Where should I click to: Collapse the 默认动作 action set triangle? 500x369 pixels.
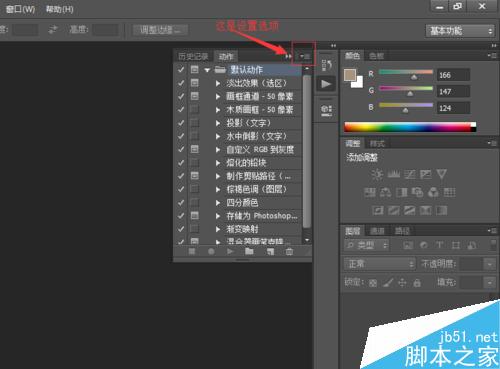click(x=207, y=70)
